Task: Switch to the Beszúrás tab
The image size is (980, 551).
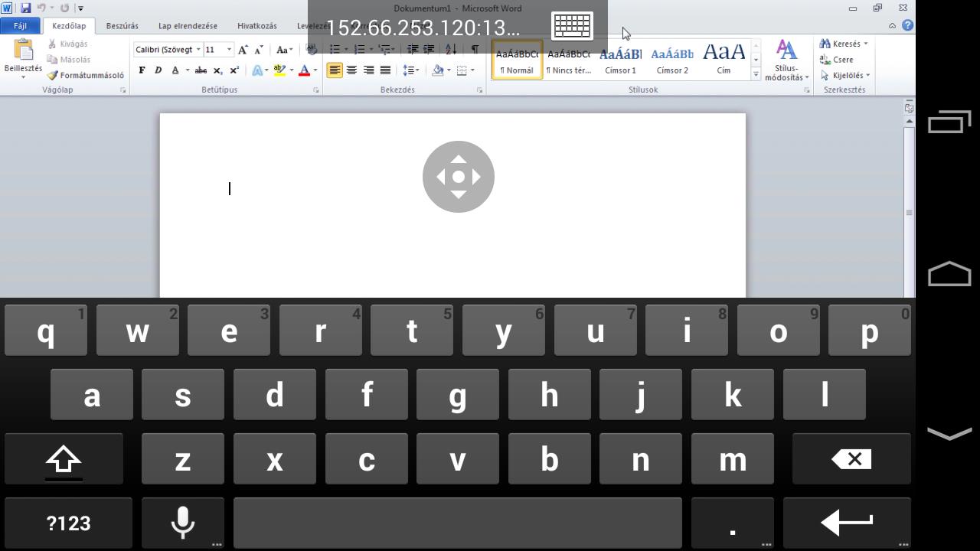Action: [122, 25]
